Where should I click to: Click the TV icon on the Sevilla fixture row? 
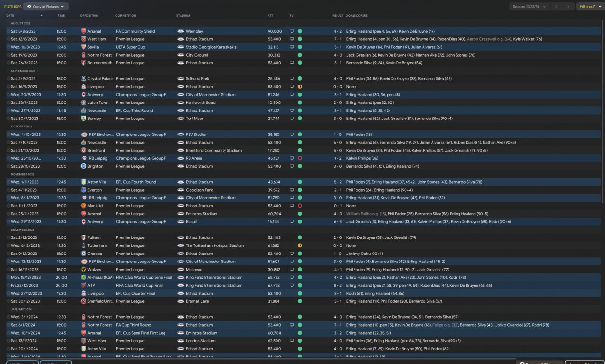[x=292, y=47]
